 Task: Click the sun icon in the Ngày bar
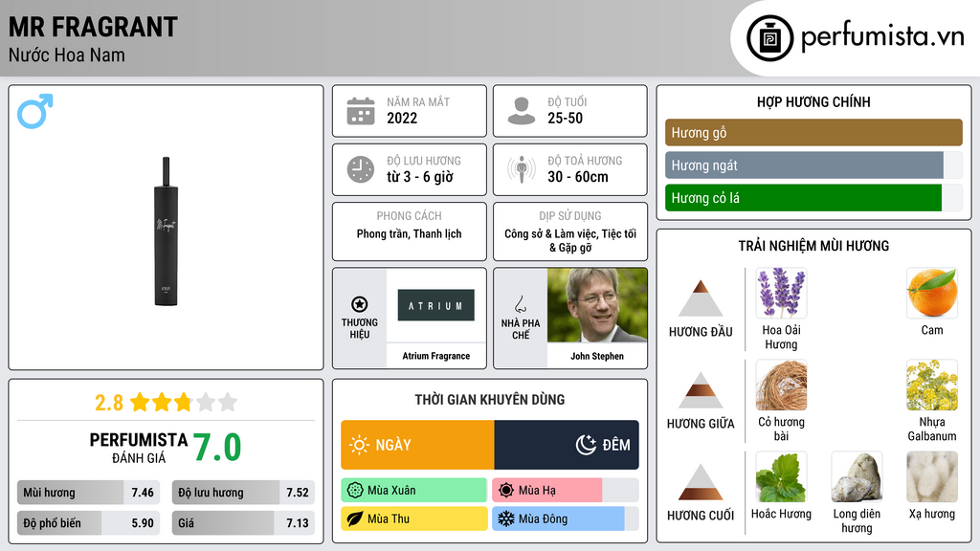coord(360,445)
